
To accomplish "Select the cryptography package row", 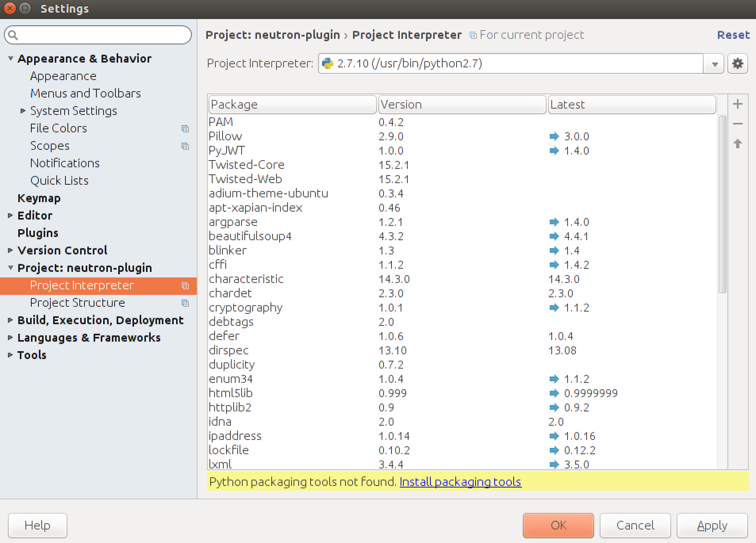I will [x=462, y=308].
